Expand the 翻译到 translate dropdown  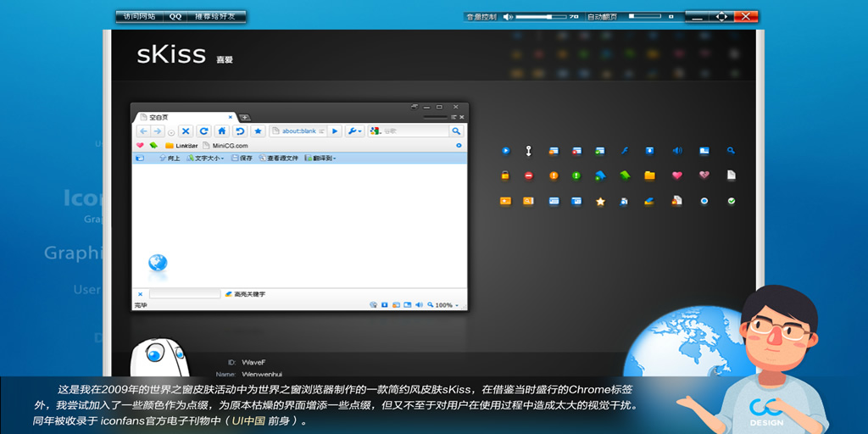pos(320,159)
